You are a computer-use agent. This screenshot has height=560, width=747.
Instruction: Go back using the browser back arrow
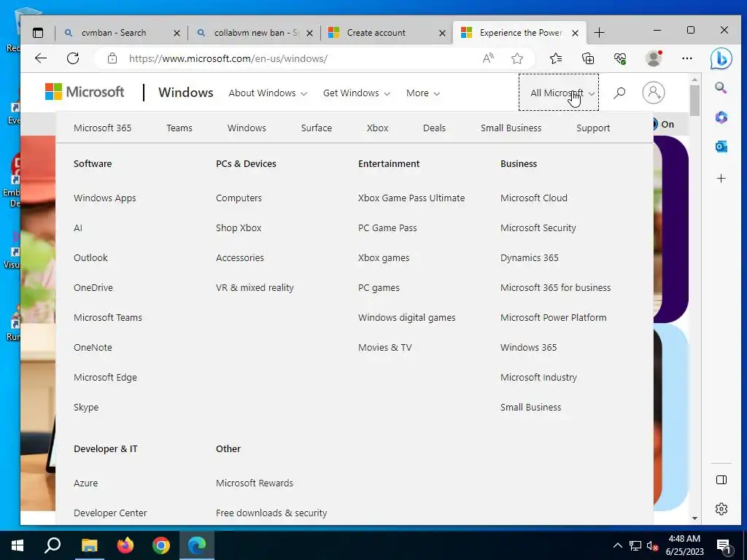41,58
